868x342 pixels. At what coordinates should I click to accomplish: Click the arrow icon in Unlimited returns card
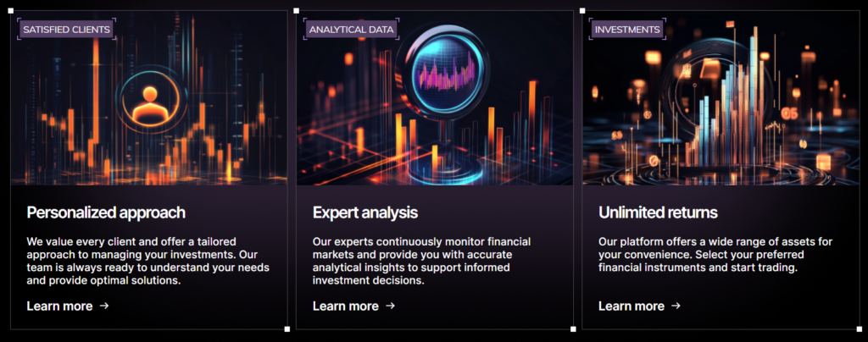click(x=676, y=306)
